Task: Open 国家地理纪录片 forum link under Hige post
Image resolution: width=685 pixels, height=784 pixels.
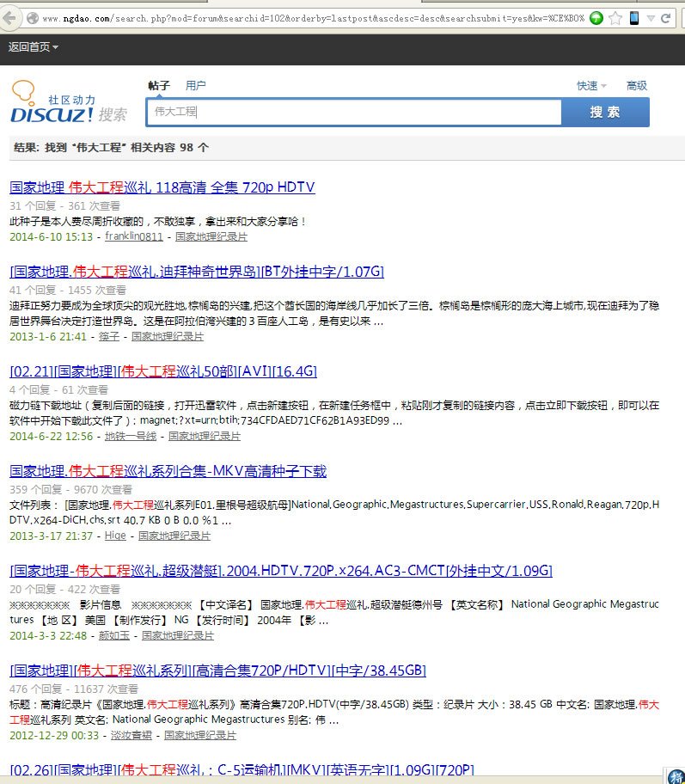Action: tap(174, 536)
